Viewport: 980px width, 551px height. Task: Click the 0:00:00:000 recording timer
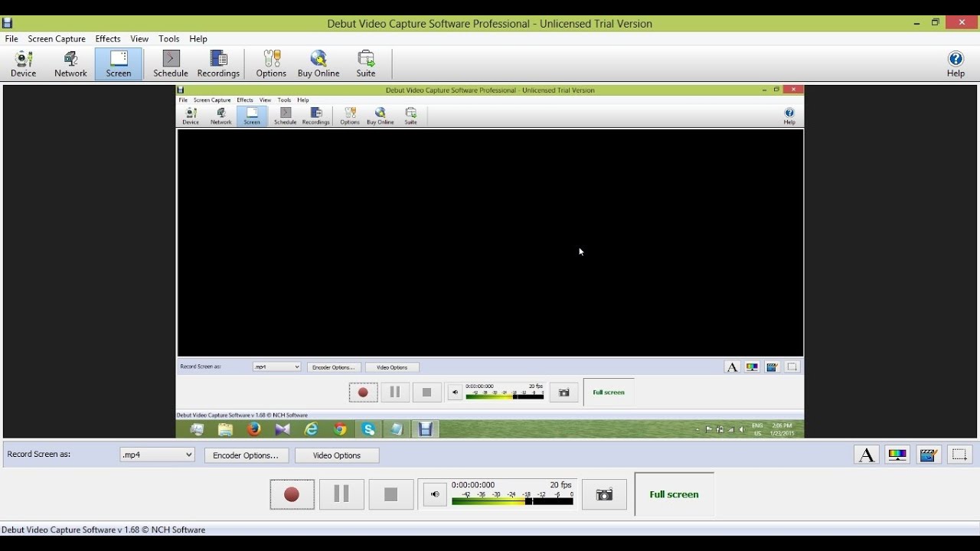point(473,485)
